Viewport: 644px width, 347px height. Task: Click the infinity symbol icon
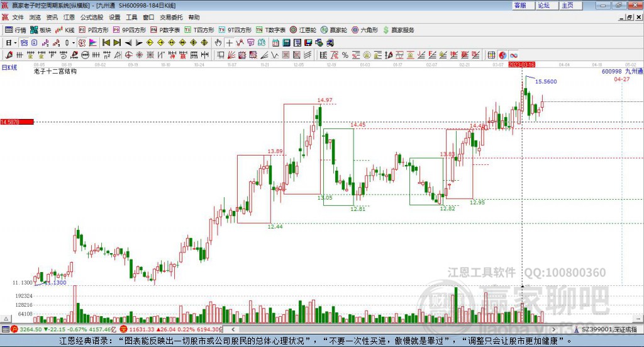(x=513, y=55)
